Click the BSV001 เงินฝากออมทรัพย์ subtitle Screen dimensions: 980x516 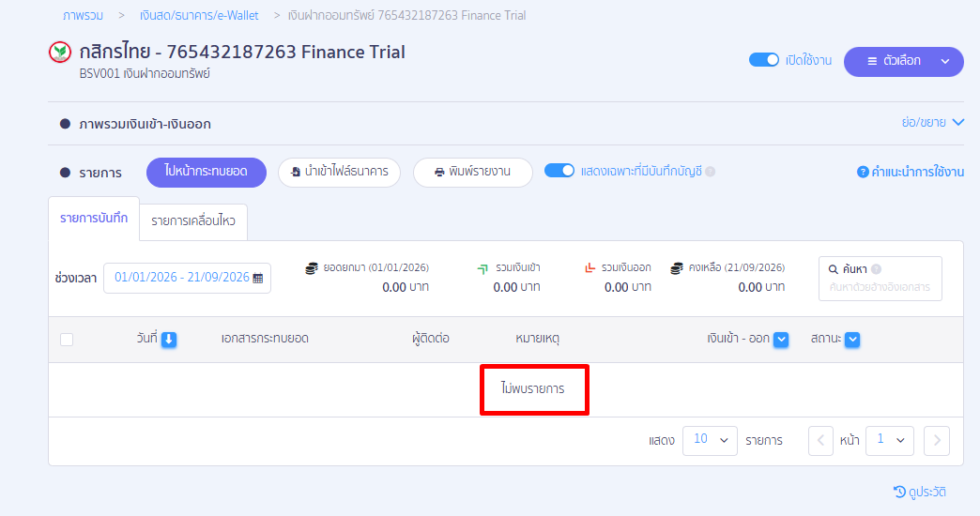[145, 74]
